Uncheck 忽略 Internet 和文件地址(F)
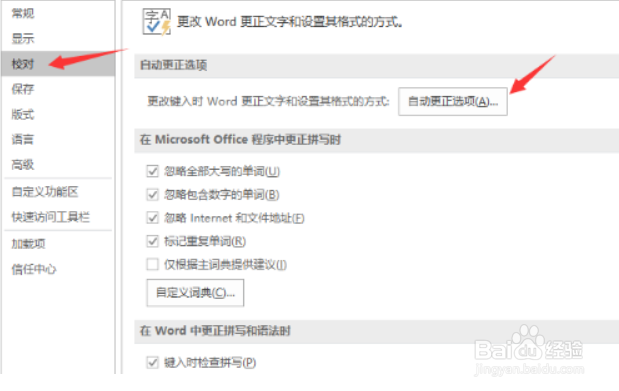 pos(152,218)
